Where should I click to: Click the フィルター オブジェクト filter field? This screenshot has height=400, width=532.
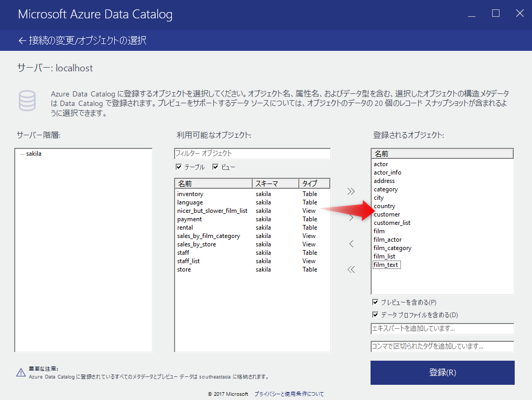click(252, 154)
